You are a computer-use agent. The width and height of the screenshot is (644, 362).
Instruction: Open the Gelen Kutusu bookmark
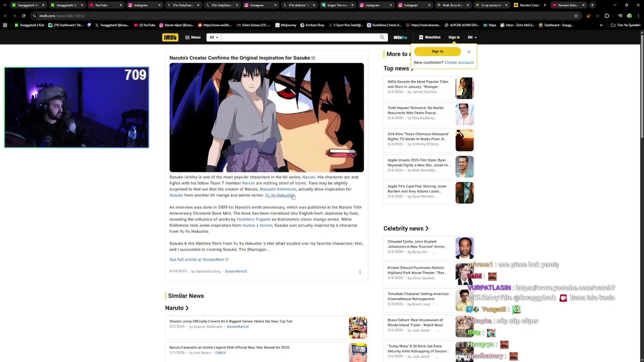[253, 25]
